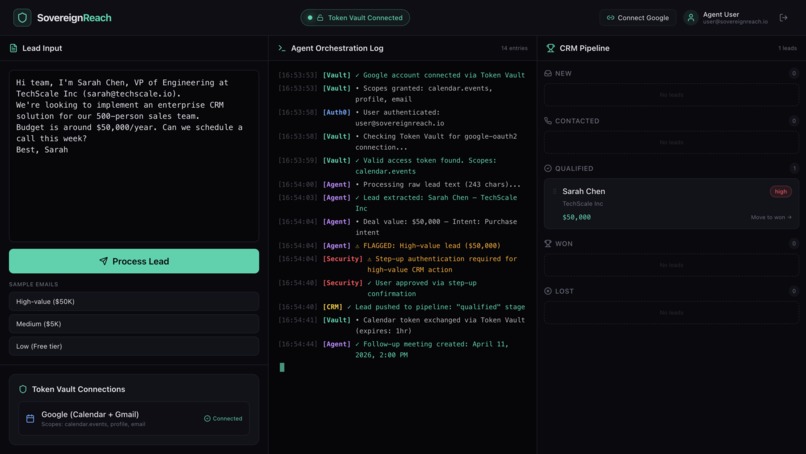
Task: Click log line 'Step-up authentication required'
Action: 401,264
